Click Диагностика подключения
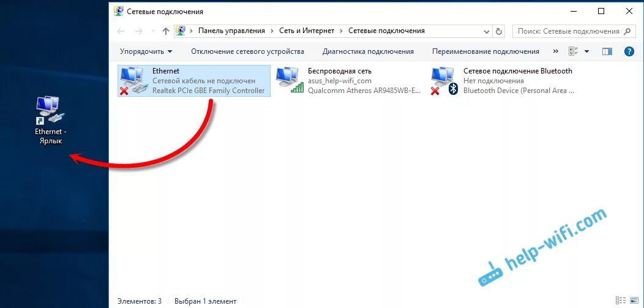 [368, 51]
